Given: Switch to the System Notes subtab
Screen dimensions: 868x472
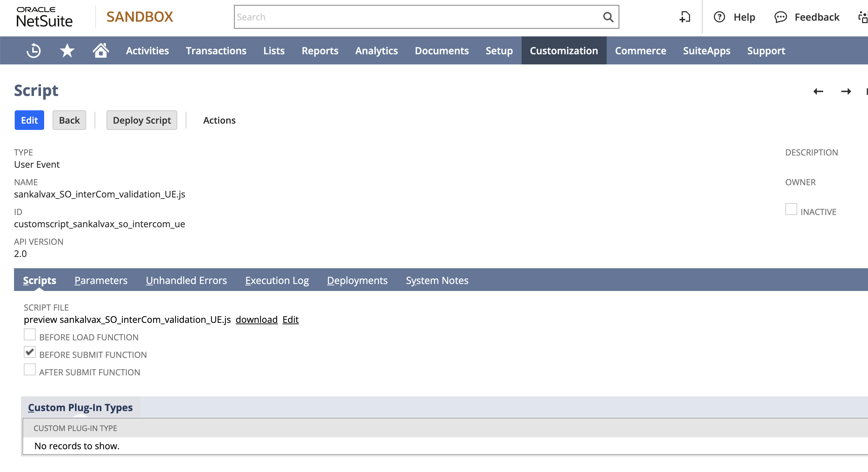Looking at the screenshot, I should (x=437, y=280).
